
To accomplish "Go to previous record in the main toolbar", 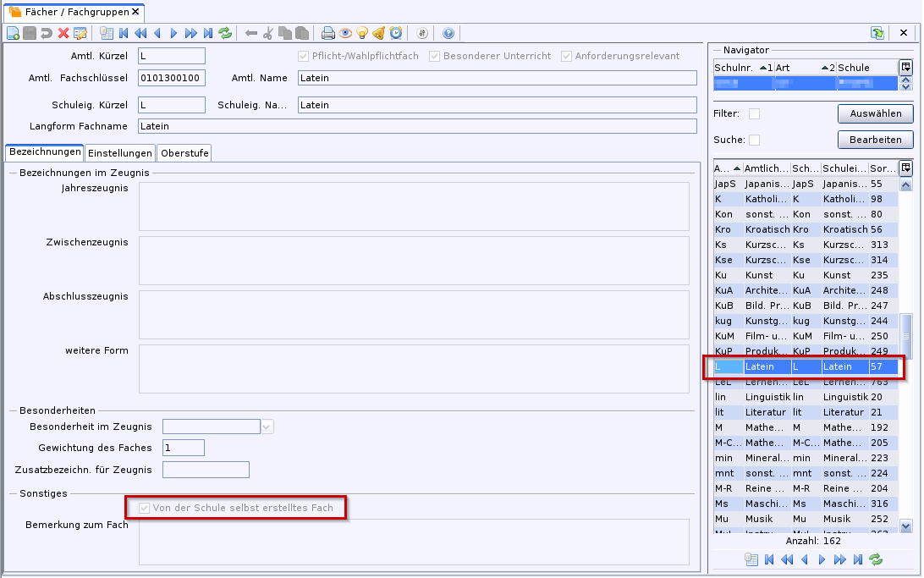I will coord(157,33).
